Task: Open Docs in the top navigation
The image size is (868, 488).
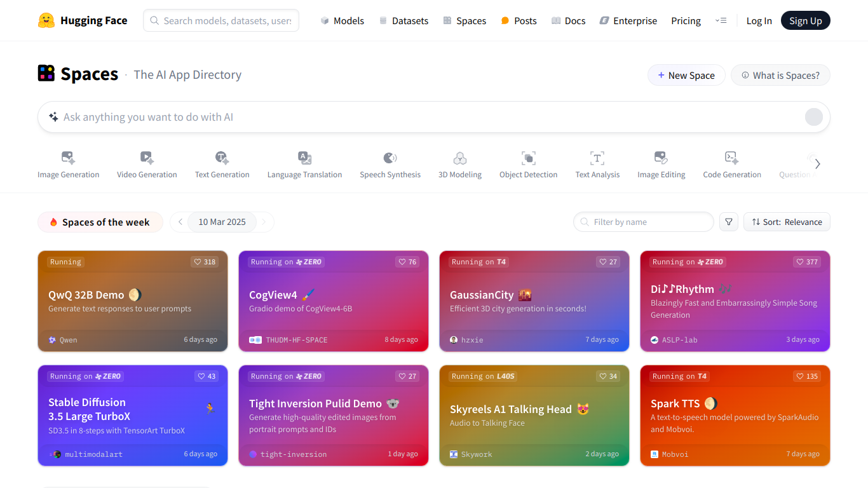Action: pyautogui.click(x=568, y=20)
